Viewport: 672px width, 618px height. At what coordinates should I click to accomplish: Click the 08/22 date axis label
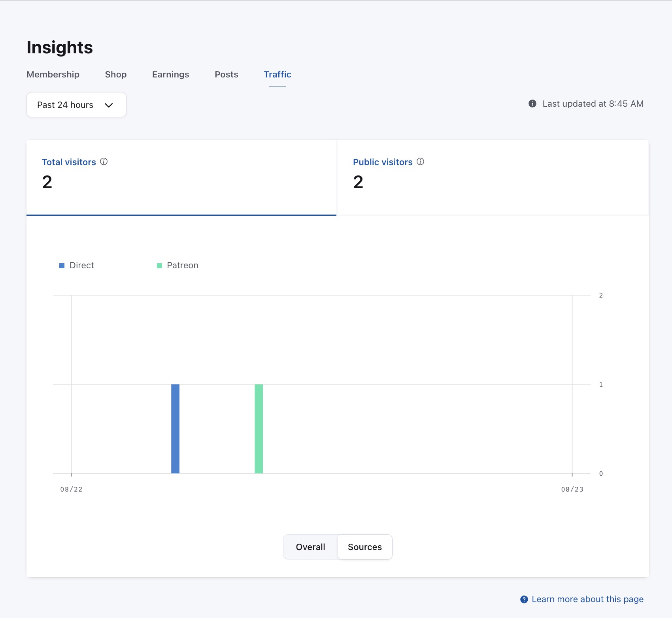click(x=72, y=489)
